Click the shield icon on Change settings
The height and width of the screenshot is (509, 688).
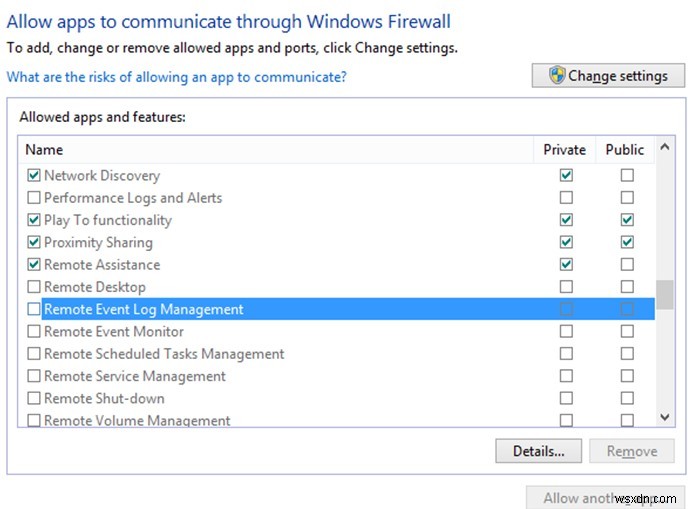(557, 76)
